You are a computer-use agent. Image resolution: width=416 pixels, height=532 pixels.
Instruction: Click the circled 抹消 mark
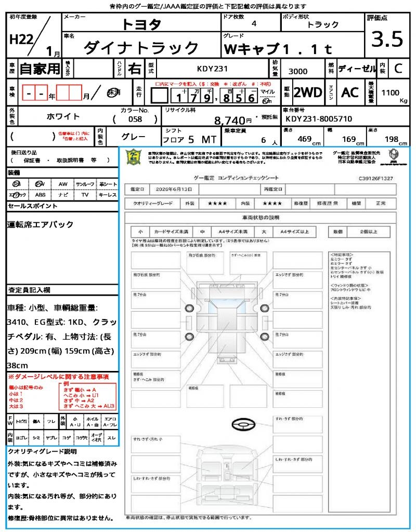[x=113, y=92]
